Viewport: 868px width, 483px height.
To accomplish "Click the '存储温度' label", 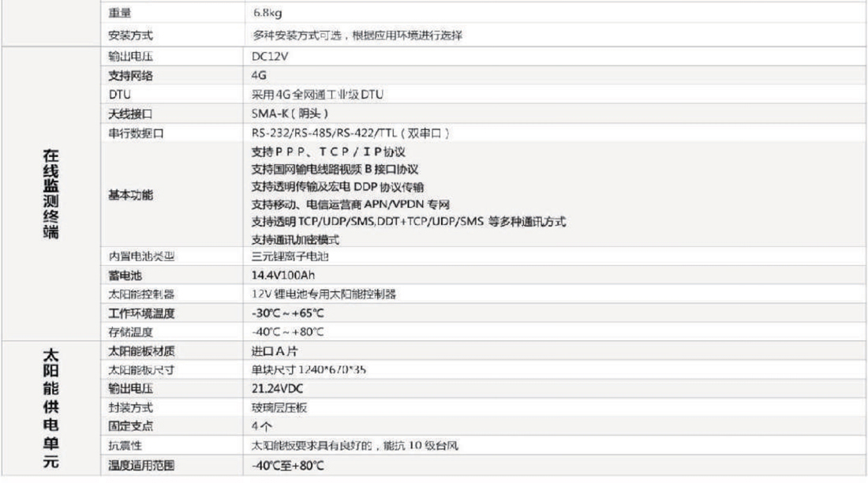I will click(130, 332).
